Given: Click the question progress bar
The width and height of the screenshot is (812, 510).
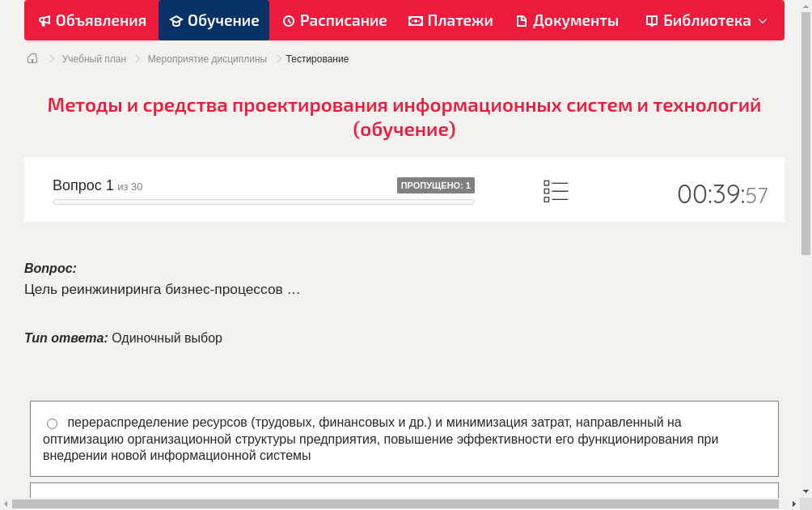Looking at the screenshot, I should pos(263,201).
